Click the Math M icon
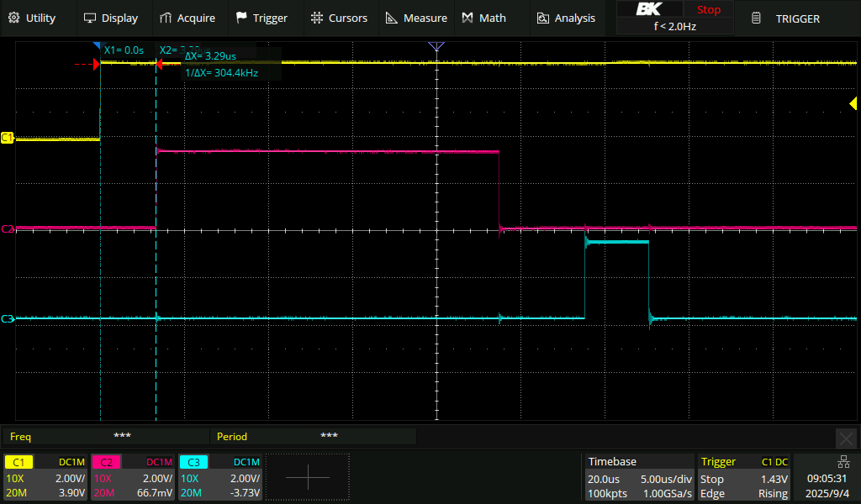This screenshot has width=861, height=504. pos(467,18)
